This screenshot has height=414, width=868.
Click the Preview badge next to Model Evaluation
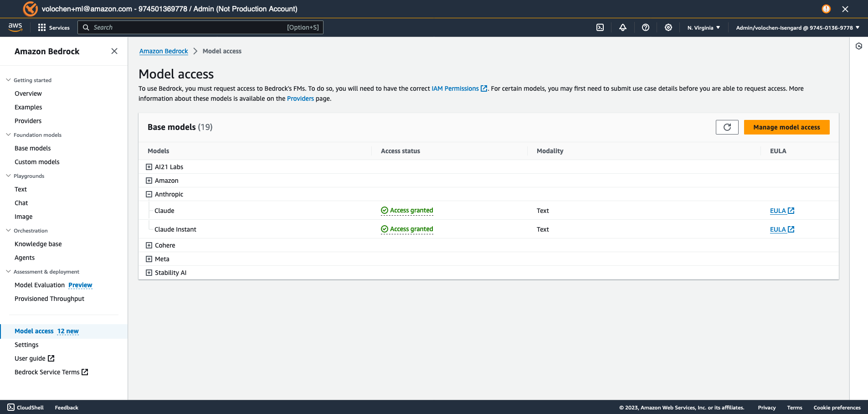point(80,285)
